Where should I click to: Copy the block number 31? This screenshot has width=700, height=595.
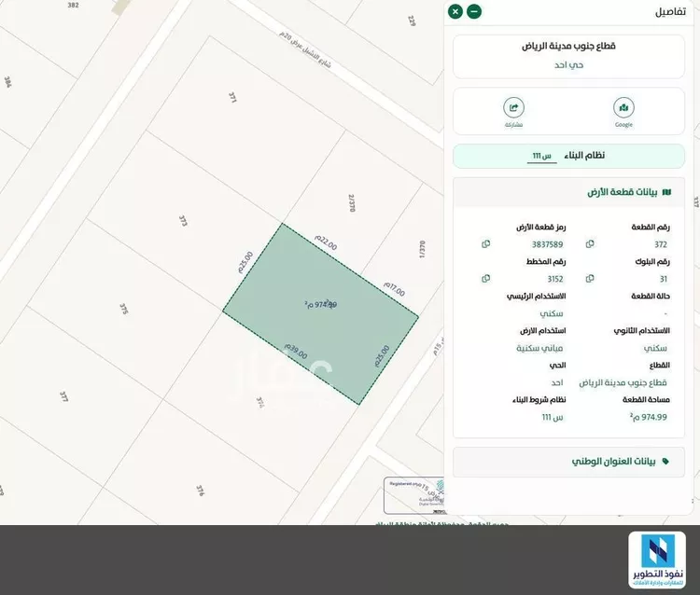(x=590, y=279)
